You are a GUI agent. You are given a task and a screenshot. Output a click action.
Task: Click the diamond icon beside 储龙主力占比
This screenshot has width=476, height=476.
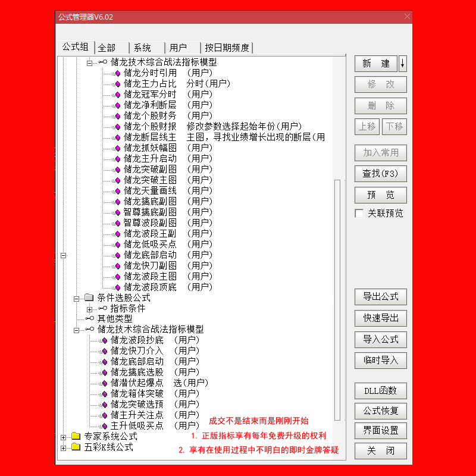click(118, 84)
